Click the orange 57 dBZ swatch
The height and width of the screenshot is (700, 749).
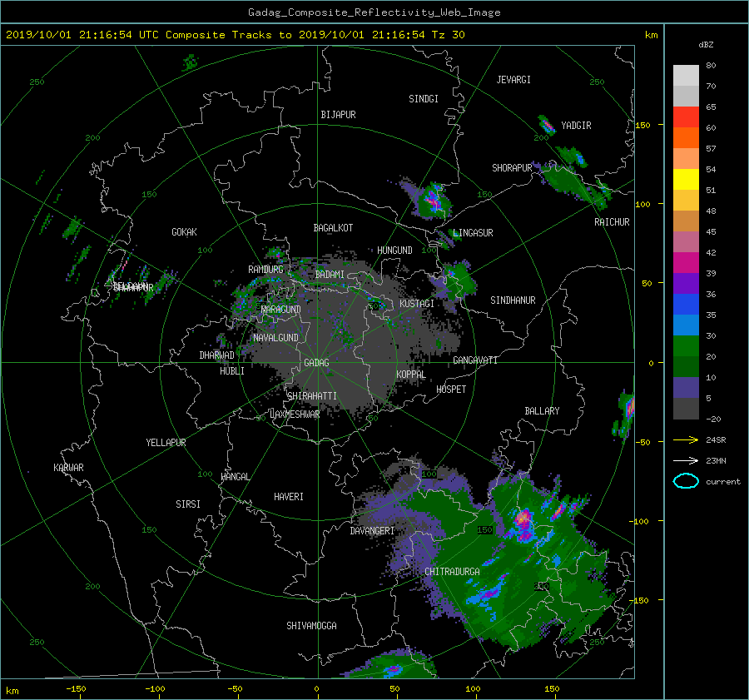[686, 138]
